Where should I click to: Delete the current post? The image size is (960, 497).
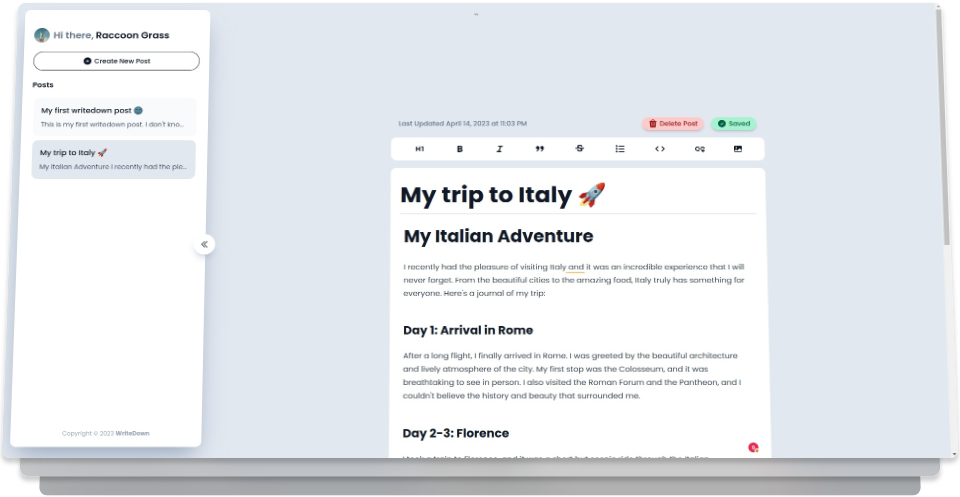pyautogui.click(x=673, y=124)
